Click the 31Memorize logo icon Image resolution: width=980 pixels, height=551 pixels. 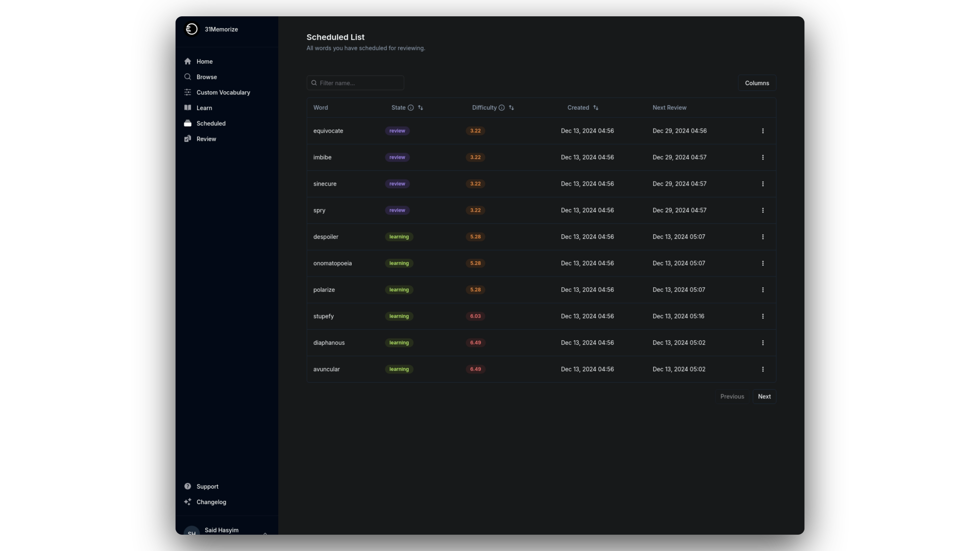click(x=191, y=29)
